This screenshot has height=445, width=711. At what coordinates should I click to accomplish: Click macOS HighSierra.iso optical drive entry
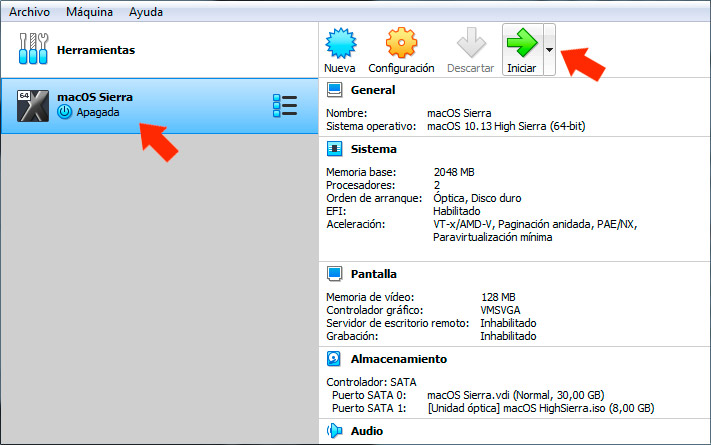tap(541, 408)
